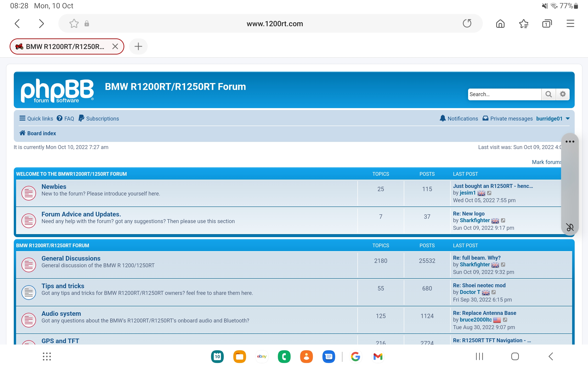Launch the Calendar app in dock
588x368 pixels.
217,356
